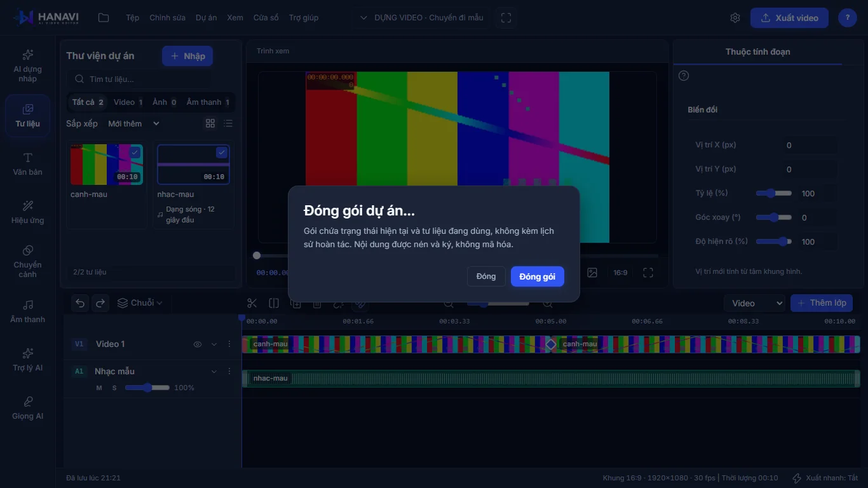Click the snapshot image icon in preview
This screenshot has width=868, height=488.
[592, 273]
